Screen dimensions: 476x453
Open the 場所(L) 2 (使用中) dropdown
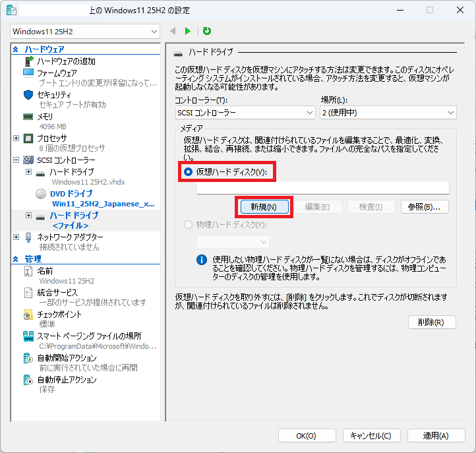(x=388, y=113)
